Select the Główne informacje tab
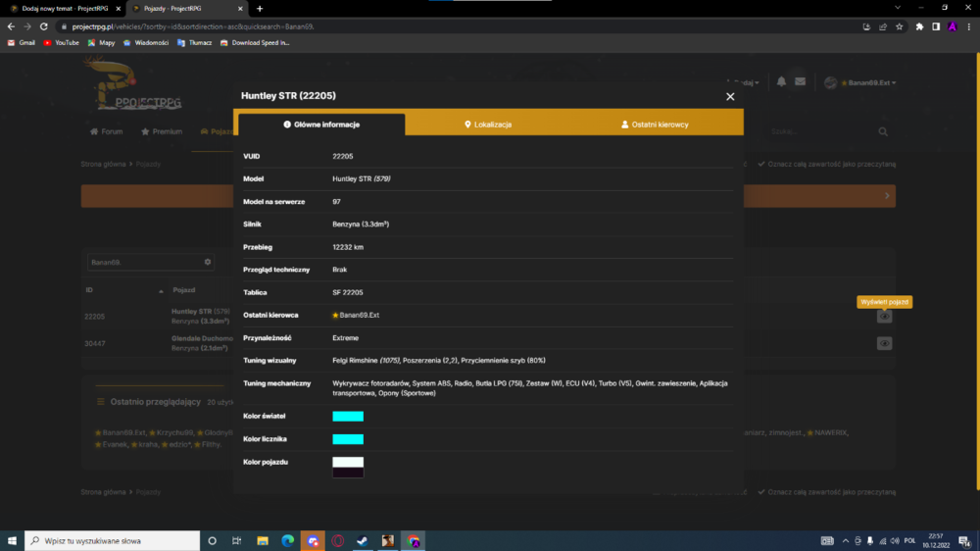The image size is (980, 551). (321, 125)
